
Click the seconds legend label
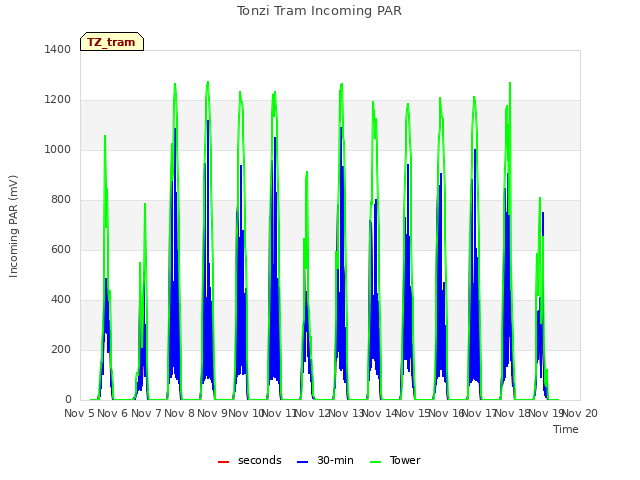click(x=260, y=460)
